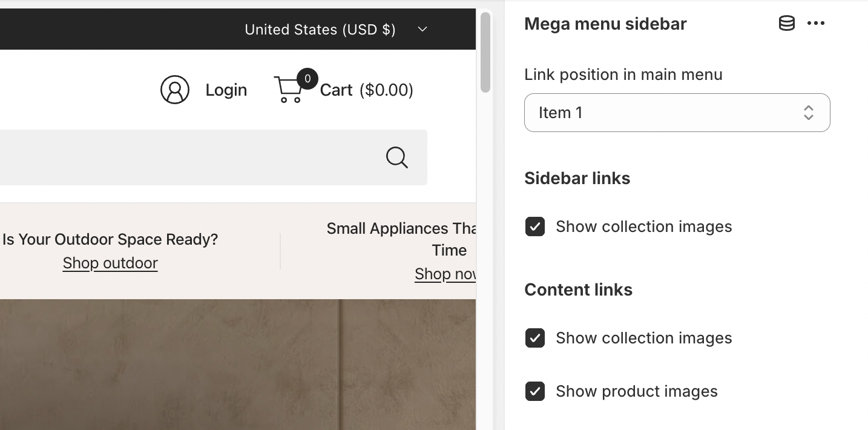
Task: Expand the country selector chevron
Action: point(422,29)
